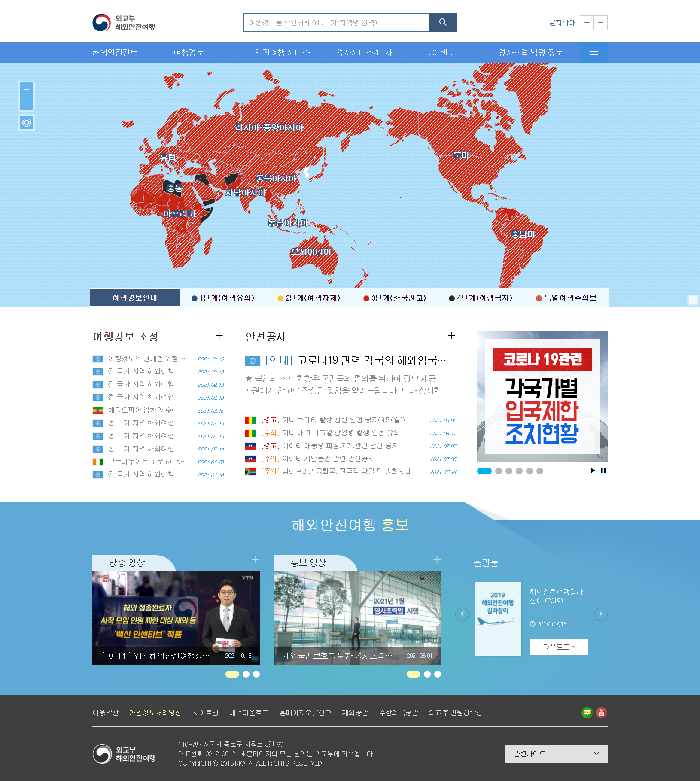Open the 남아프리카공화국 약탈 및 방화사태 notice

[x=339, y=471]
